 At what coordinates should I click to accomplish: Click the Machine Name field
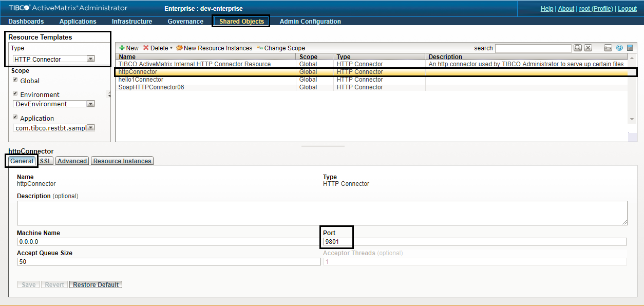[x=169, y=241]
